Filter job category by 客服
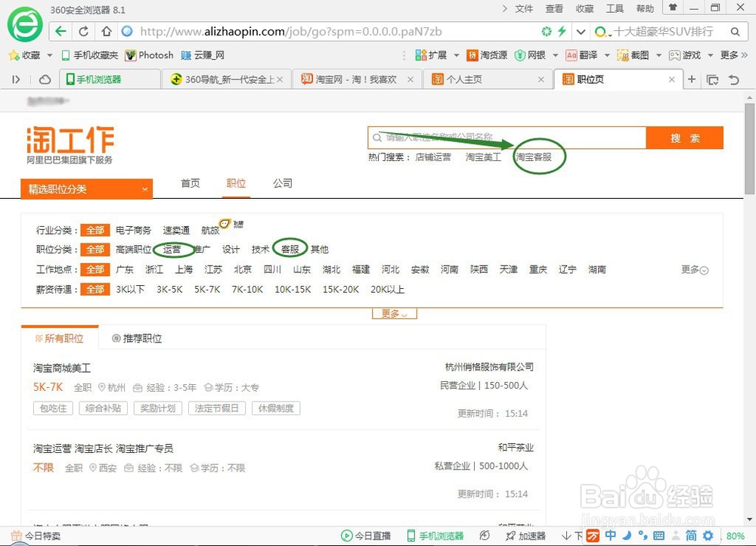Image resolution: width=756 pixels, height=546 pixels. (290, 250)
